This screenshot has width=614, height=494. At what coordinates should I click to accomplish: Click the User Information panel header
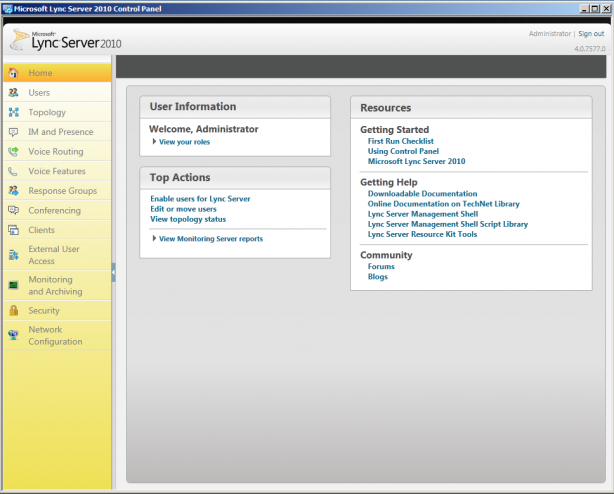[x=235, y=107]
